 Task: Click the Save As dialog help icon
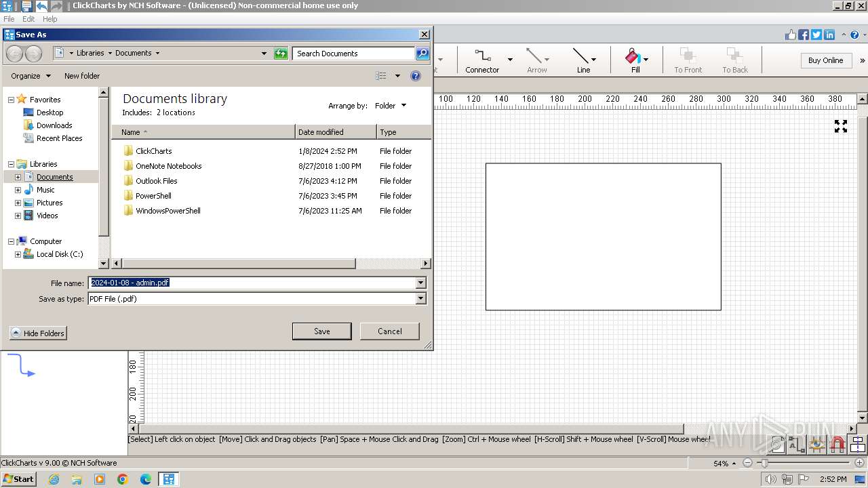coord(416,76)
